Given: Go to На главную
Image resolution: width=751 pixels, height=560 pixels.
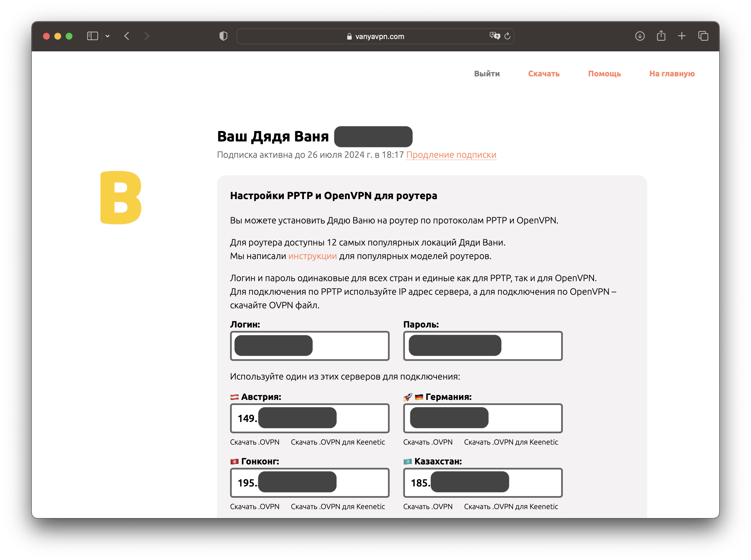Looking at the screenshot, I should pos(672,74).
